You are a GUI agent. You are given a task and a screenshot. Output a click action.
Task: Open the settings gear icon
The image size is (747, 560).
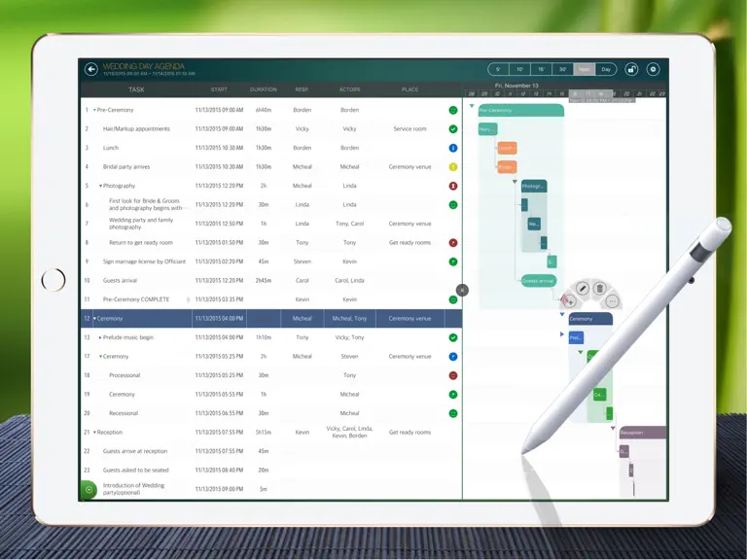coord(654,70)
